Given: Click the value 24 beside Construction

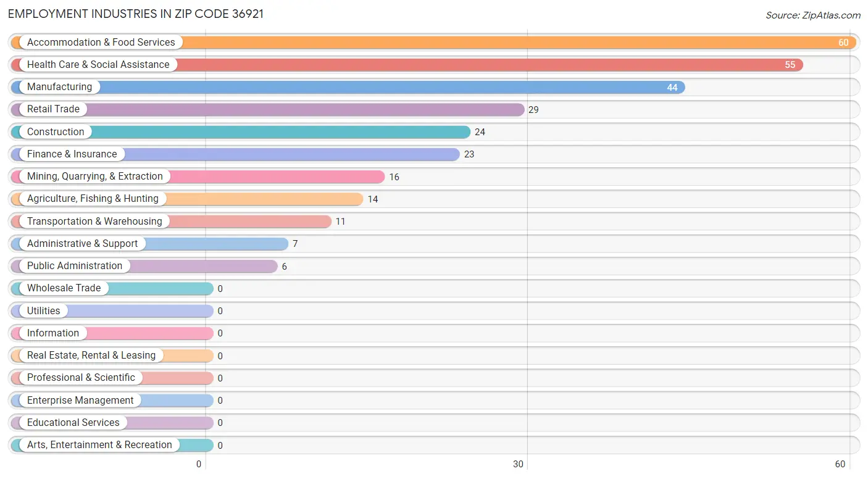Looking at the screenshot, I should (x=480, y=132).
